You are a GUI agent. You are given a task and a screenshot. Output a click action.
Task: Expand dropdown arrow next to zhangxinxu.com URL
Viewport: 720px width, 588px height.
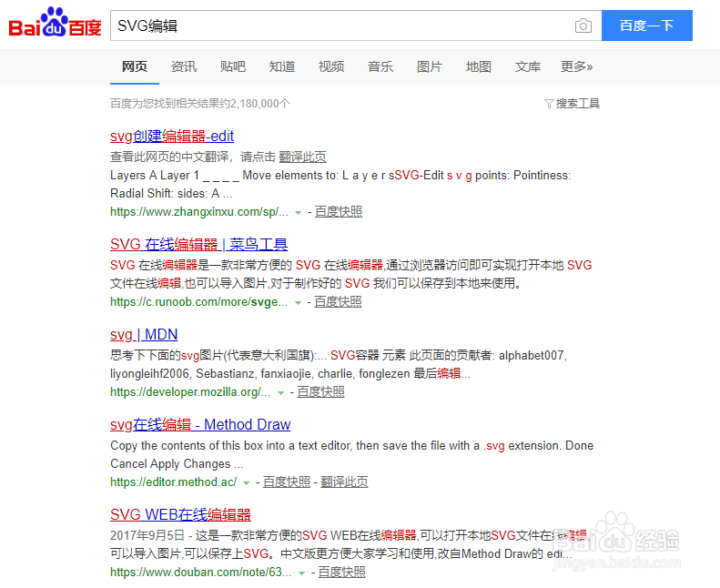[x=298, y=212]
